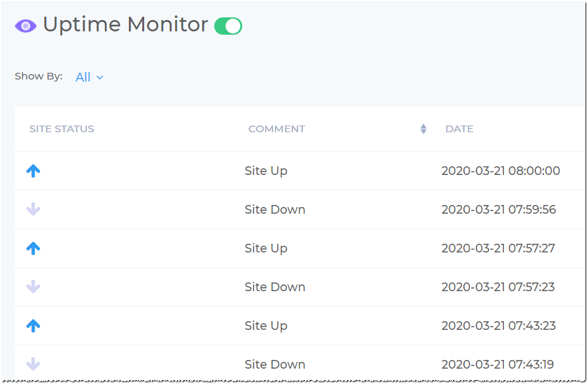Image resolution: width=588 pixels, height=388 pixels.
Task: Click the Uptime Monitor page title
Action: point(125,25)
